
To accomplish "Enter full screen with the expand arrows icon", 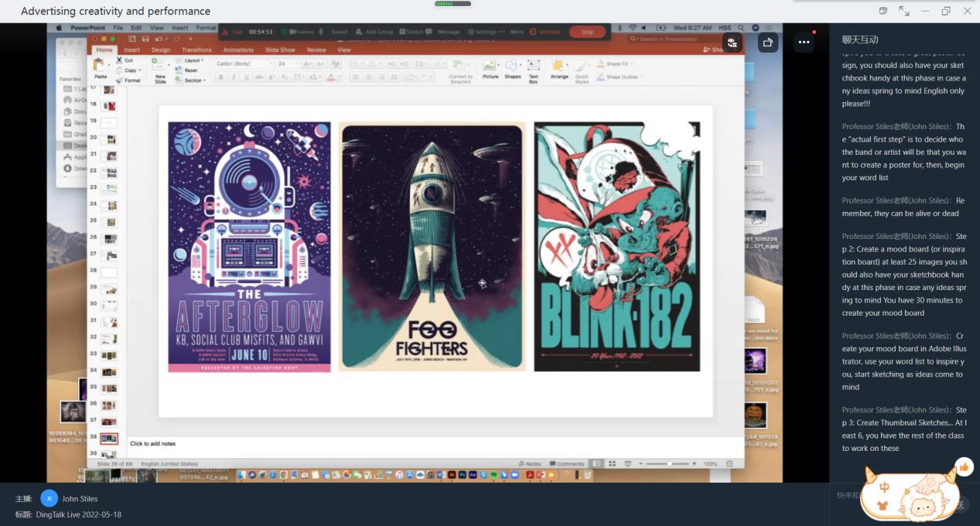I will tap(904, 11).
